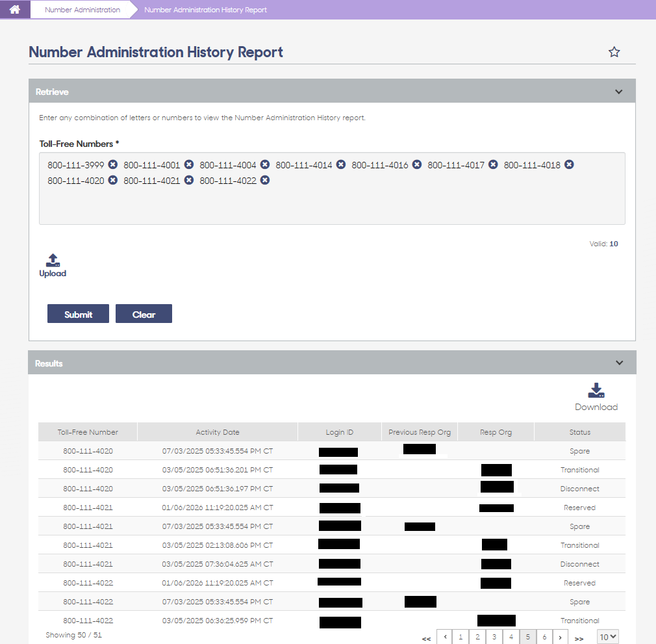Remove number 800-111-4004 from the list

click(265, 164)
